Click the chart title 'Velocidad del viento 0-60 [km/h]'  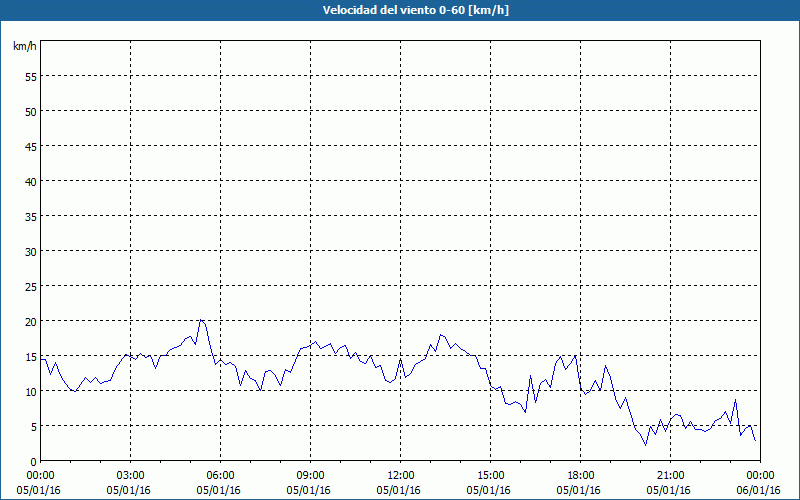click(416, 10)
